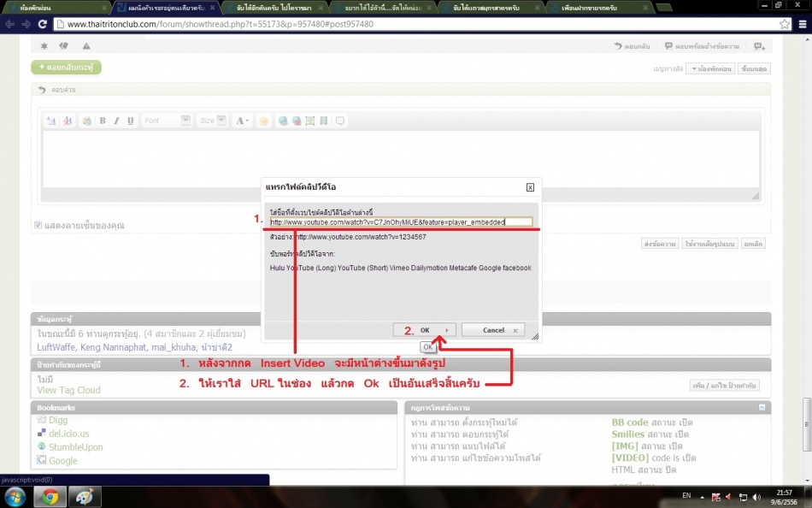Open the smilies insert icon
Image resolution: width=812 pixels, height=508 pixels.
point(264,121)
